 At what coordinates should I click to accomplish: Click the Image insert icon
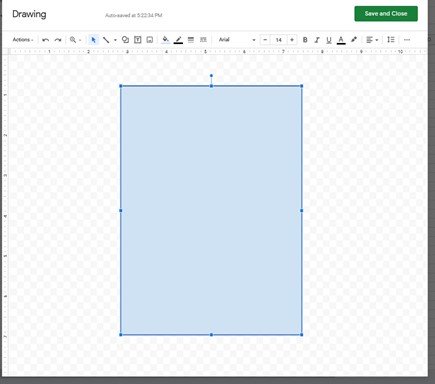[150, 40]
